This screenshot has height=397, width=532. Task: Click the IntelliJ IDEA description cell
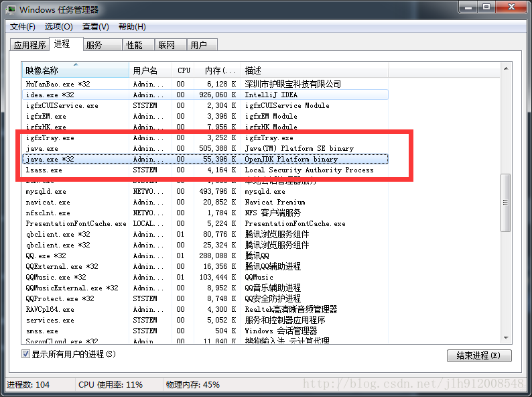coord(271,95)
